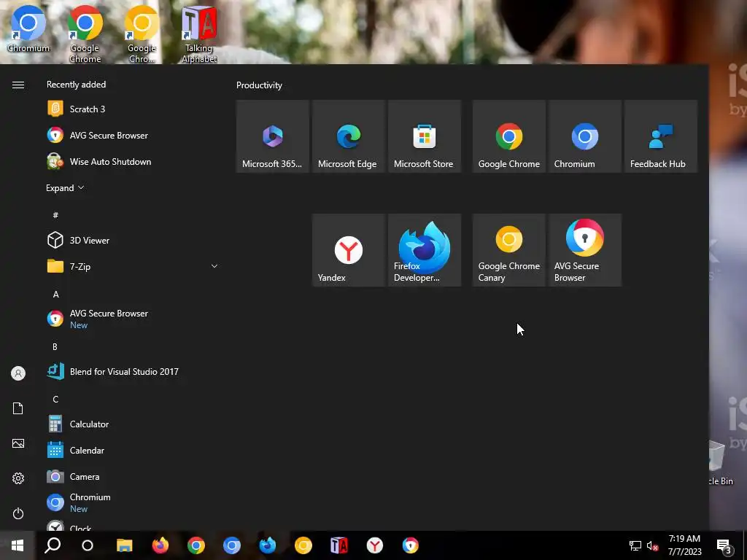747x560 pixels.
Task: Open Settings gear in Start sidebar
Action: 18,478
